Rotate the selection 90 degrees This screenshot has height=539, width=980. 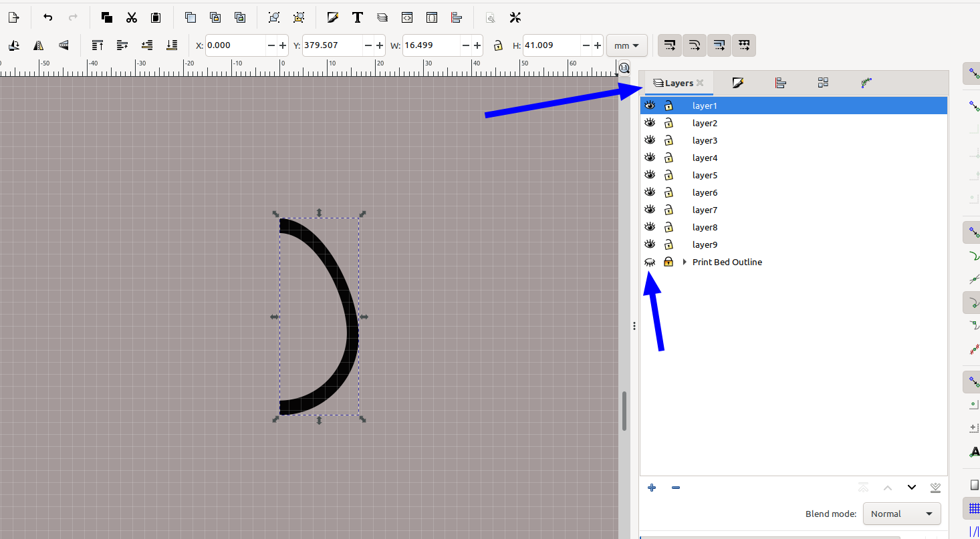point(14,45)
